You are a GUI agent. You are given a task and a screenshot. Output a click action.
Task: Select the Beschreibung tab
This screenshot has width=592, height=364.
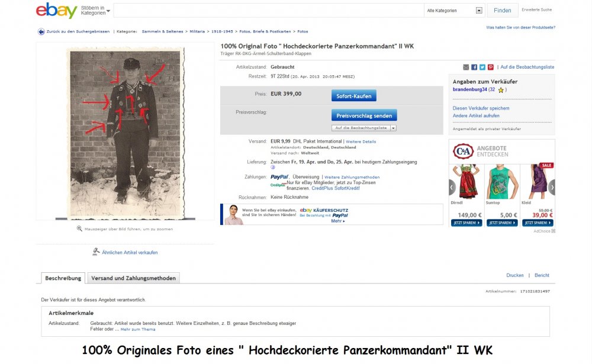point(63,278)
